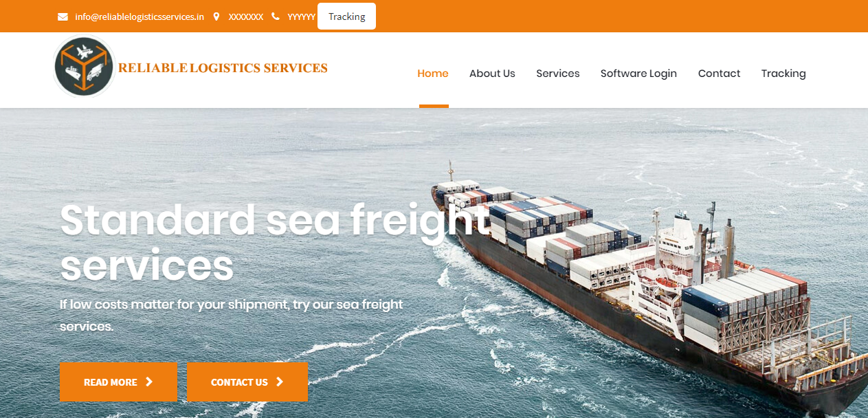Open the About Us page

click(492, 74)
